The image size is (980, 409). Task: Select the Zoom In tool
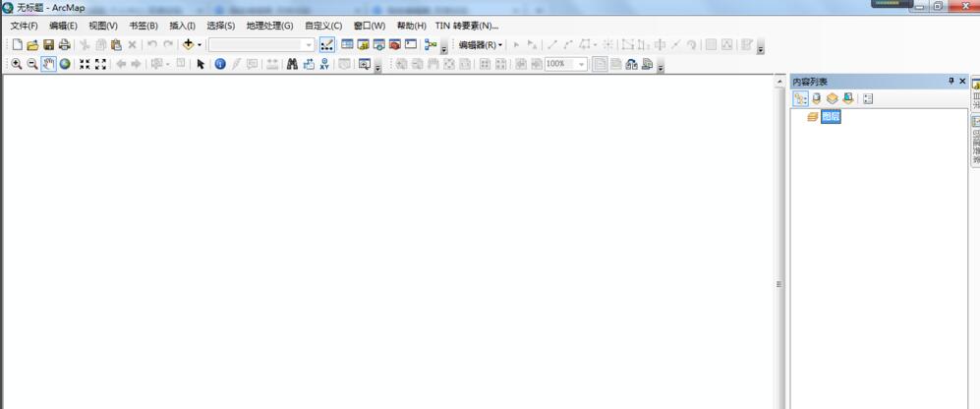tap(17, 64)
